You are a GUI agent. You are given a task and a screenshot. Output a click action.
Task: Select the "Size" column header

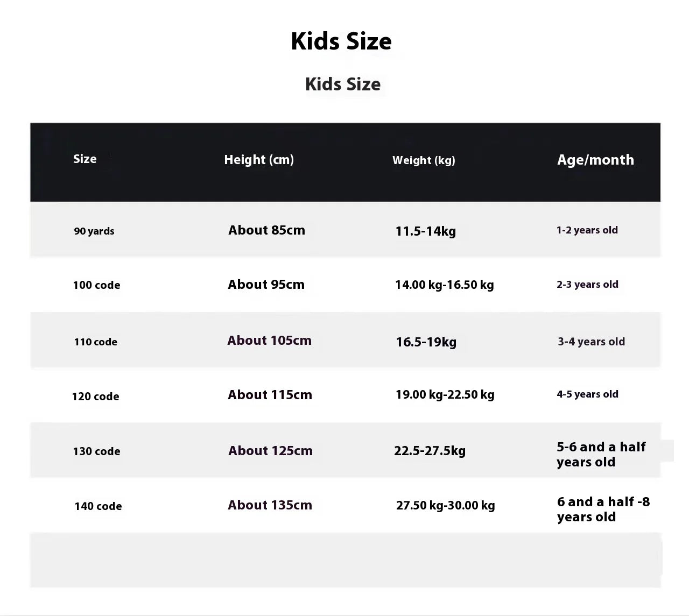click(x=85, y=159)
